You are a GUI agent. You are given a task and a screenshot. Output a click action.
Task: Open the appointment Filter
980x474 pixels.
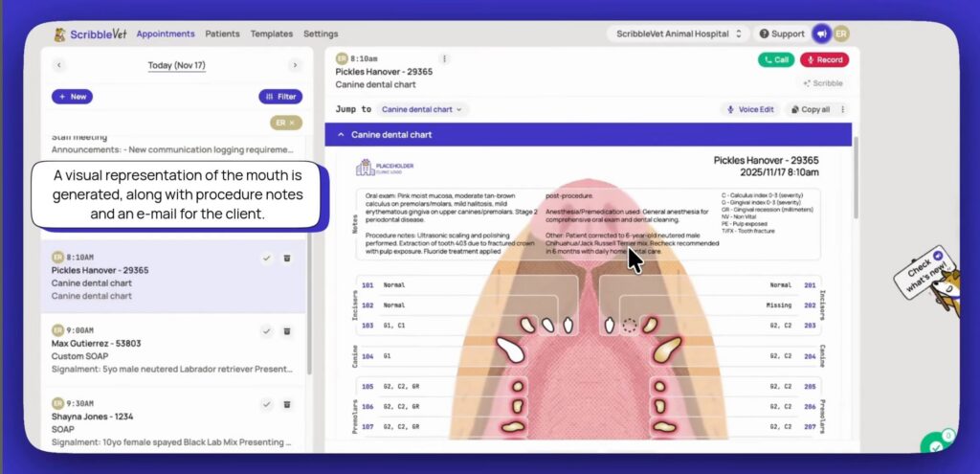(280, 97)
